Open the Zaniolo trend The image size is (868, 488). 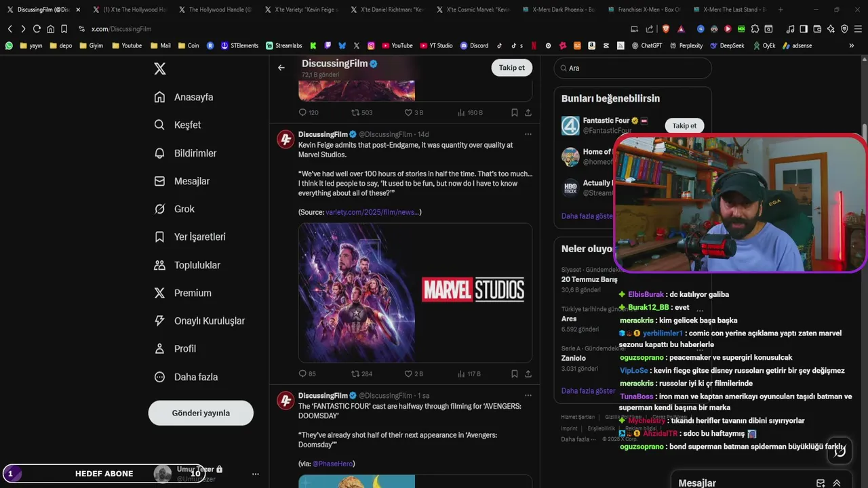(574, 358)
